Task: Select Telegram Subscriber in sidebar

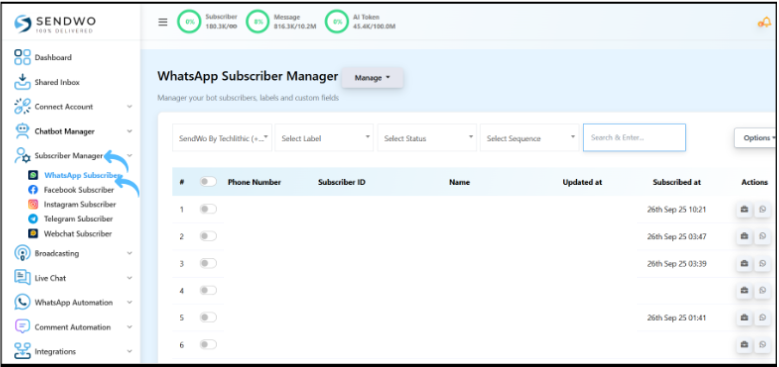Action: (78, 219)
